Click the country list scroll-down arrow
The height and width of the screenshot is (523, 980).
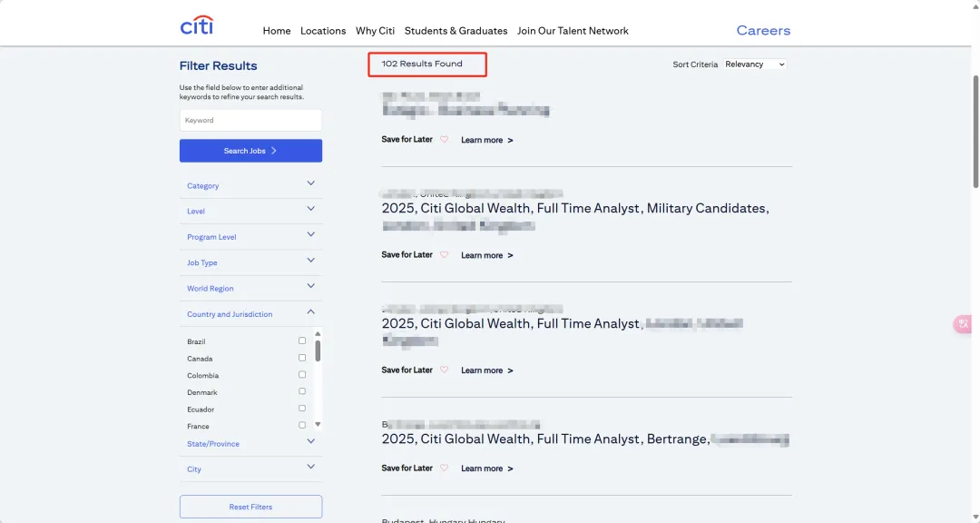coord(318,424)
